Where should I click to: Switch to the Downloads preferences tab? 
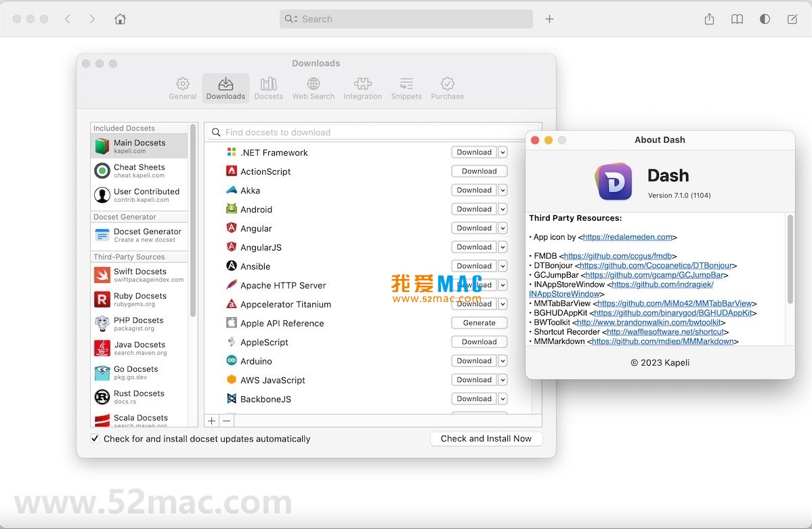click(226, 88)
